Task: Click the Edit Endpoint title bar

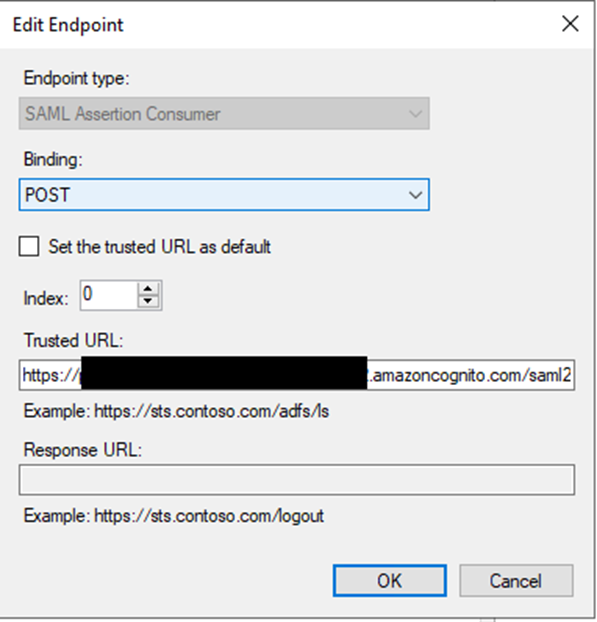Action: (x=278, y=25)
